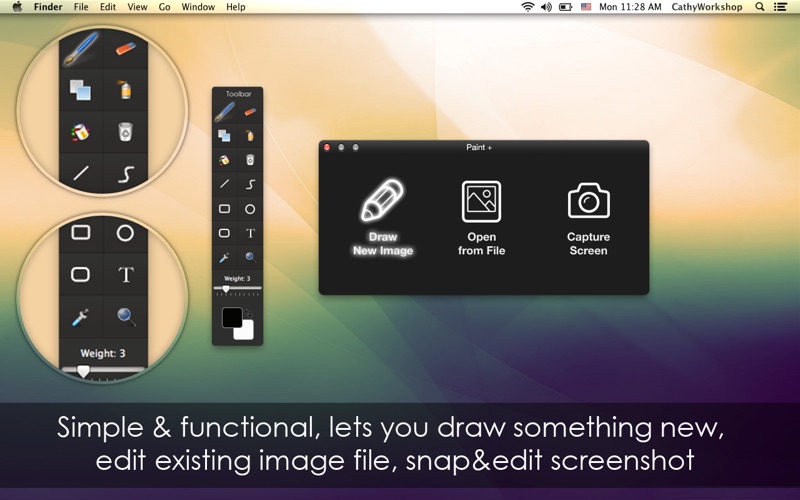The height and width of the screenshot is (500, 800).
Task: Select the magnifier zoom tool in the small Toolbar panel
Action: [x=250, y=257]
